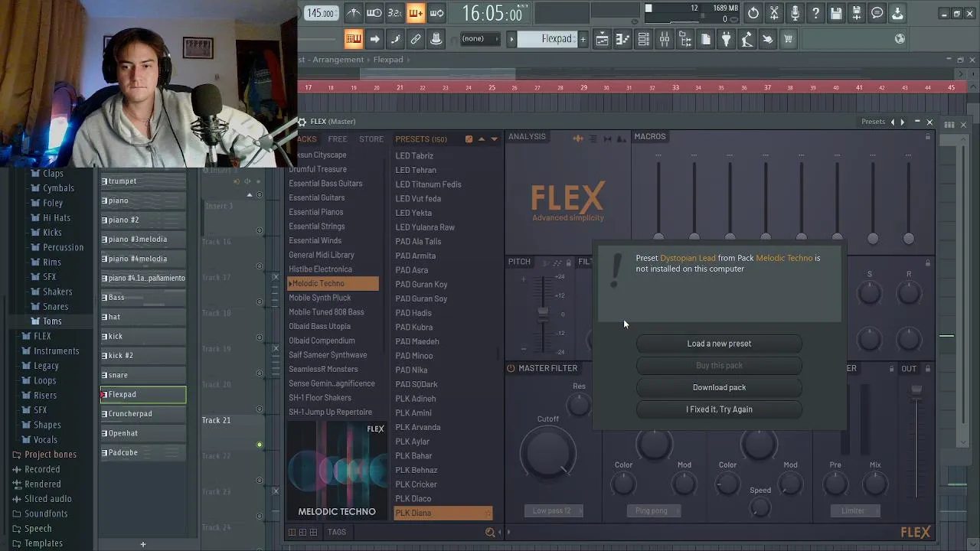Toggle loop recording in top toolbar
Screen dimensions: 980x551
[437, 13]
